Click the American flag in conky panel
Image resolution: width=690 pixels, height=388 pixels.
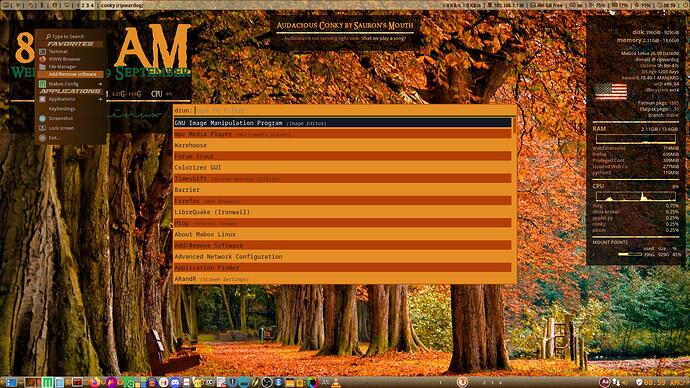(611, 92)
